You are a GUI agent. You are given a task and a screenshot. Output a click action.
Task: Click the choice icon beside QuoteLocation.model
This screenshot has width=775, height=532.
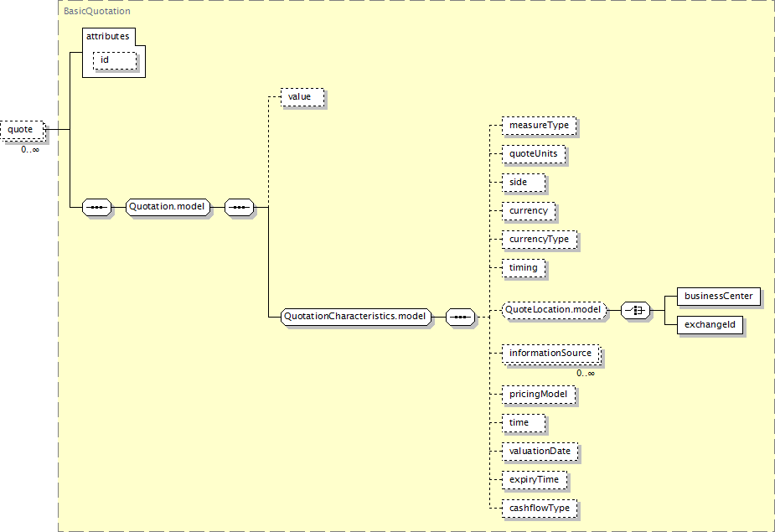635,310
